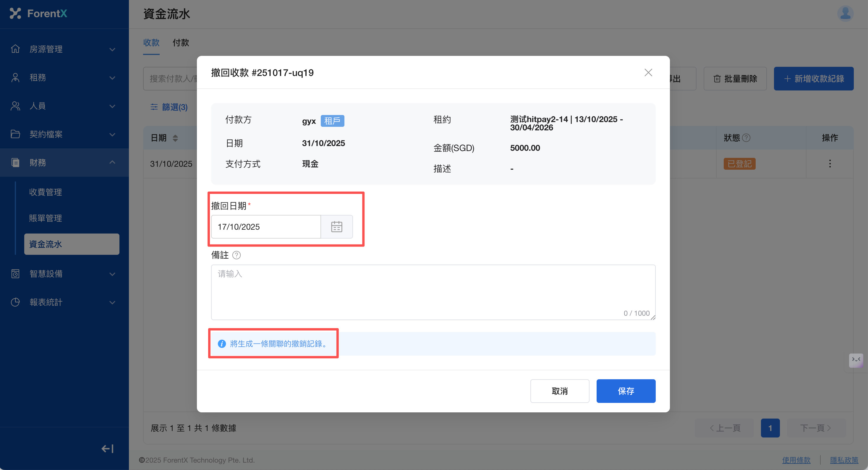Open the 使用條款 link
The width and height of the screenshot is (868, 470).
(796, 460)
